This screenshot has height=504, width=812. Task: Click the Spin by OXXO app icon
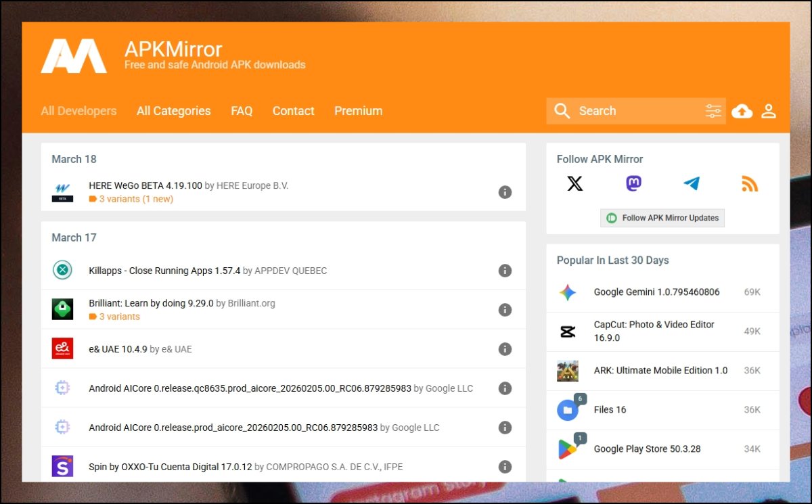[63, 467]
